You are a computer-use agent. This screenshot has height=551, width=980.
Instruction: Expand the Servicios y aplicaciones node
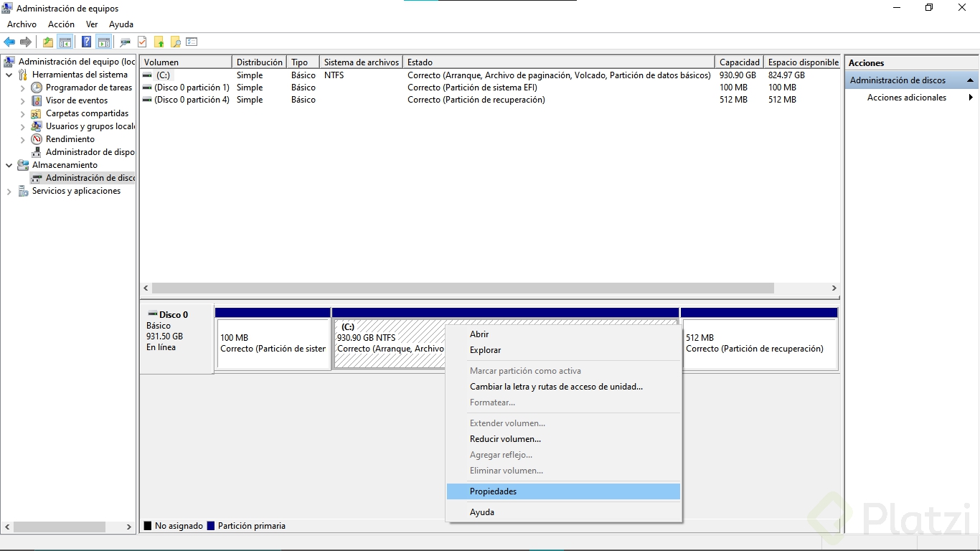(x=9, y=191)
